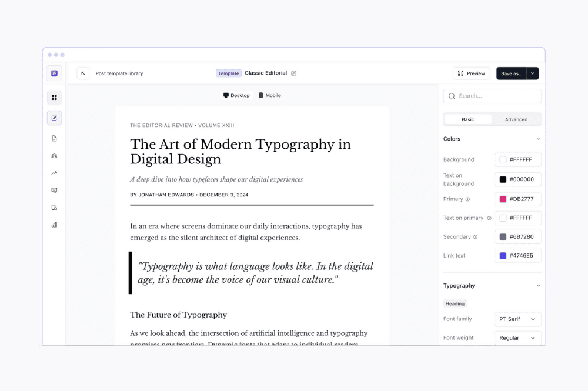Click the Save as button
This screenshot has width=588, height=391.
pyautogui.click(x=511, y=73)
